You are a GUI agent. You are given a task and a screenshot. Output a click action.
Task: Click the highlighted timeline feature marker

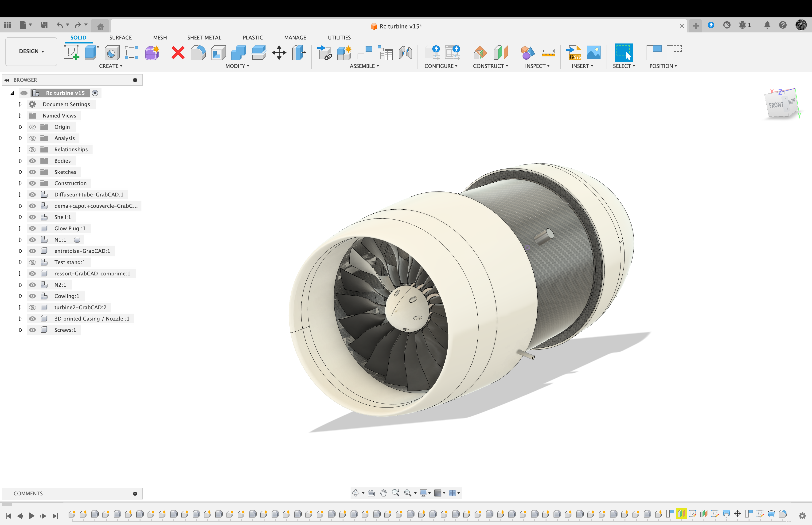pos(681,514)
